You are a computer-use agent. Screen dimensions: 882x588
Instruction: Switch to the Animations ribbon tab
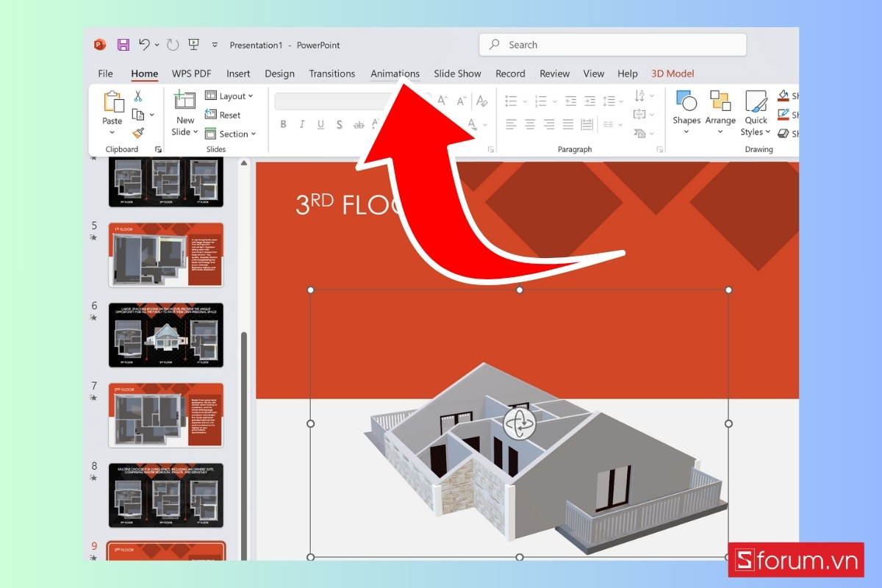coord(395,73)
